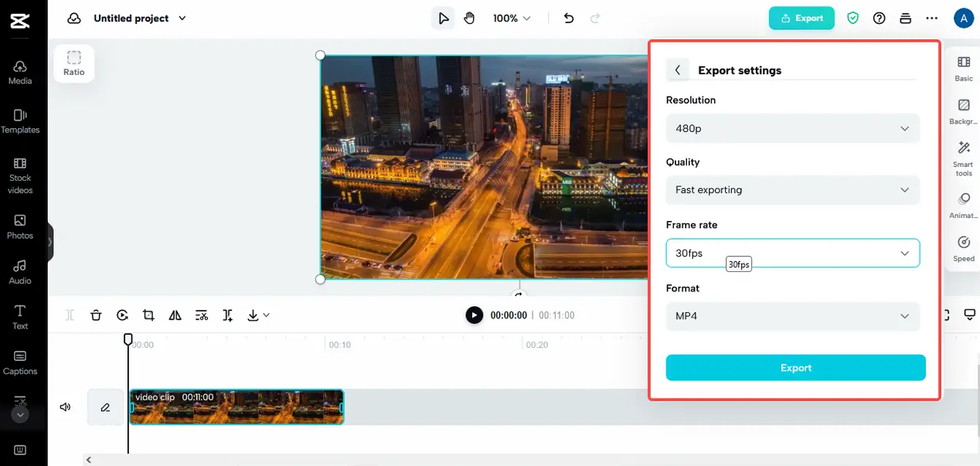Screen dimensions: 980x466
Task: Select the video clip on the timeline
Action: [x=236, y=408]
